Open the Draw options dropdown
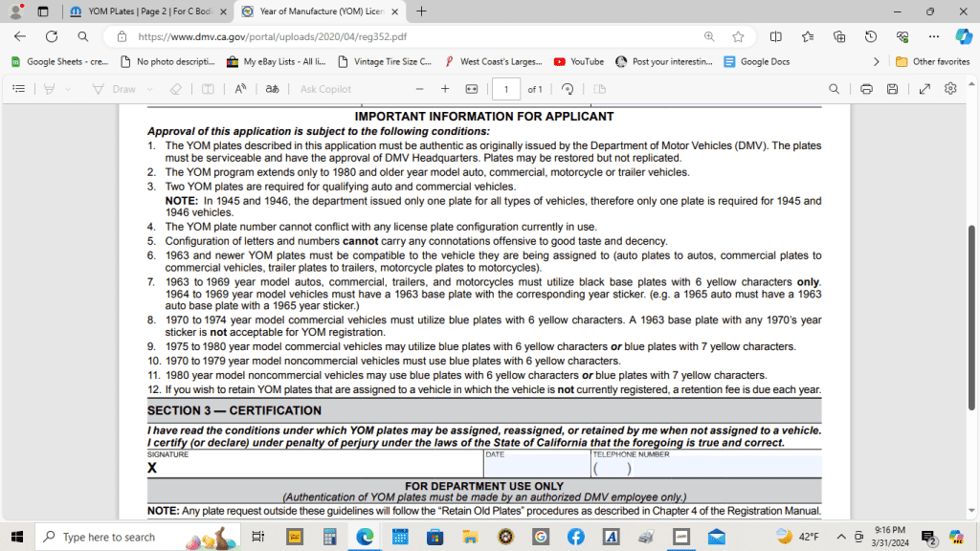 click(149, 88)
